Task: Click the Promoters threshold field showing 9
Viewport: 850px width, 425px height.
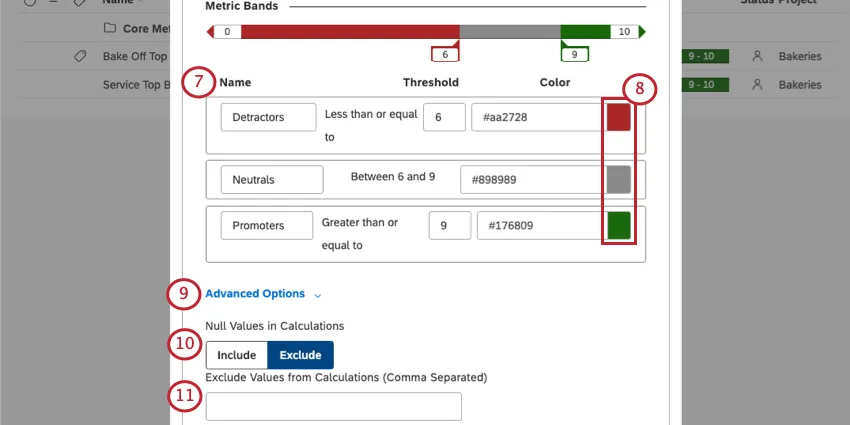Action: (450, 226)
